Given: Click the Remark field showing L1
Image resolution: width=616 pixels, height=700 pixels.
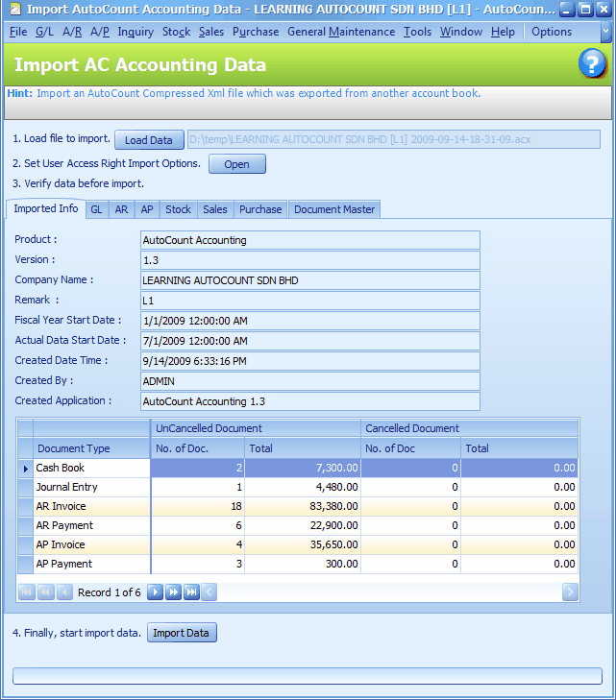Looking at the screenshot, I should [310, 301].
